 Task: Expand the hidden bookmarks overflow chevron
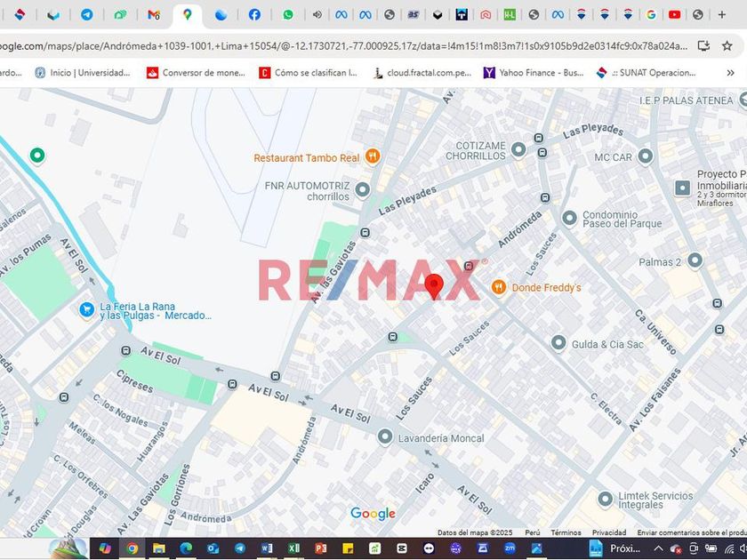[x=732, y=73]
